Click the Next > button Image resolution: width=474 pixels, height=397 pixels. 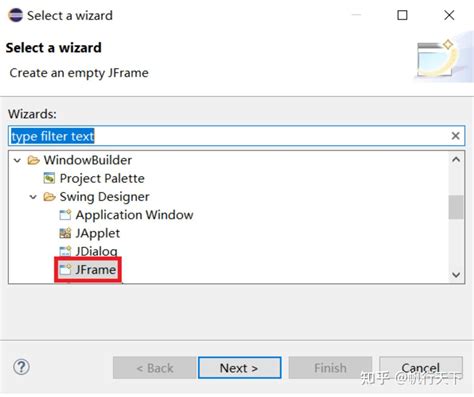(x=239, y=368)
